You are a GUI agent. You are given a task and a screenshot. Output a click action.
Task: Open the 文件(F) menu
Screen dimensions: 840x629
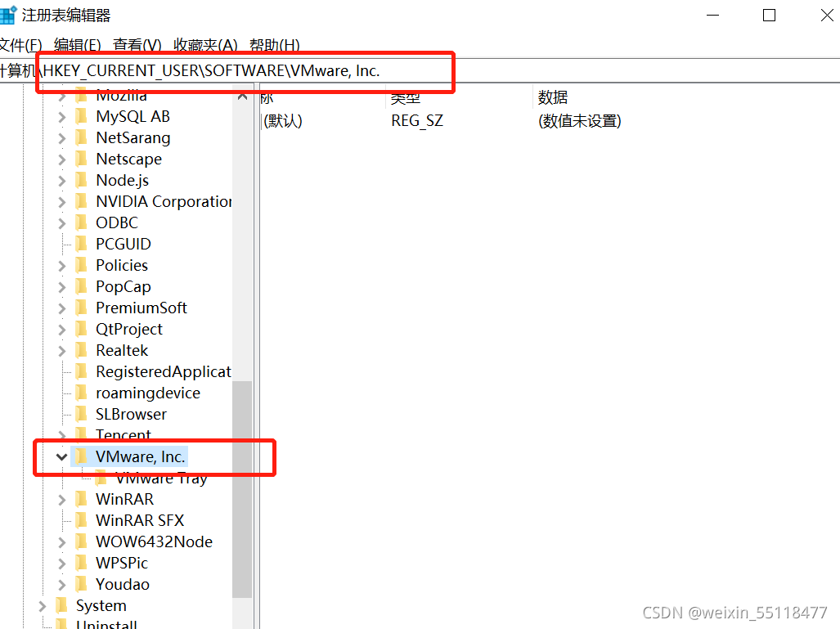20,45
